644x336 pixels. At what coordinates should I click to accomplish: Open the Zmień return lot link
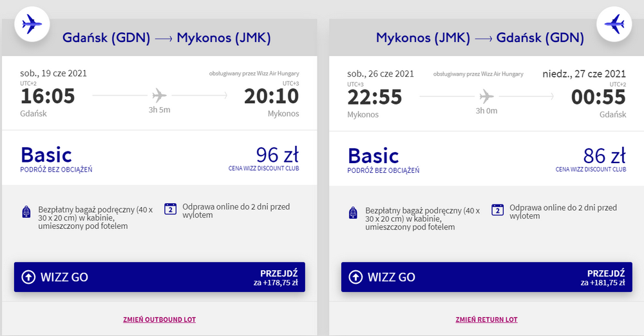pyautogui.click(x=487, y=319)
